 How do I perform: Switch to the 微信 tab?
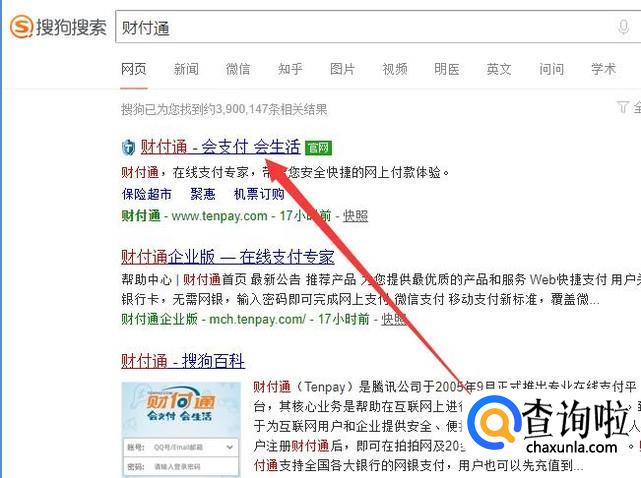(238, 69)
